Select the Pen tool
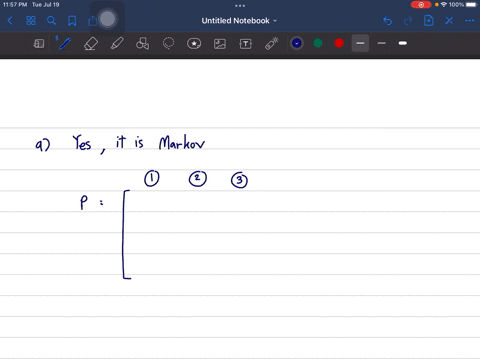The height and width of the screenshot is (360, 480). click(x=65, y=44)
